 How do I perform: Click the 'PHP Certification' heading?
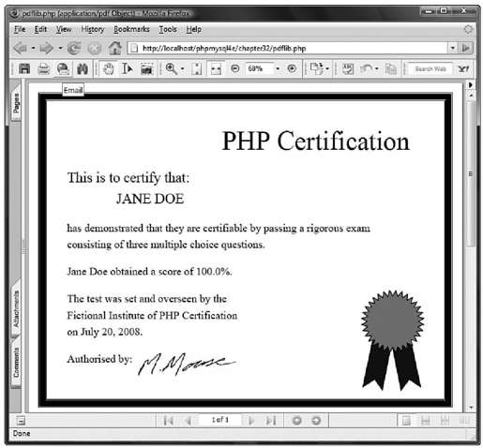[315, 142]
